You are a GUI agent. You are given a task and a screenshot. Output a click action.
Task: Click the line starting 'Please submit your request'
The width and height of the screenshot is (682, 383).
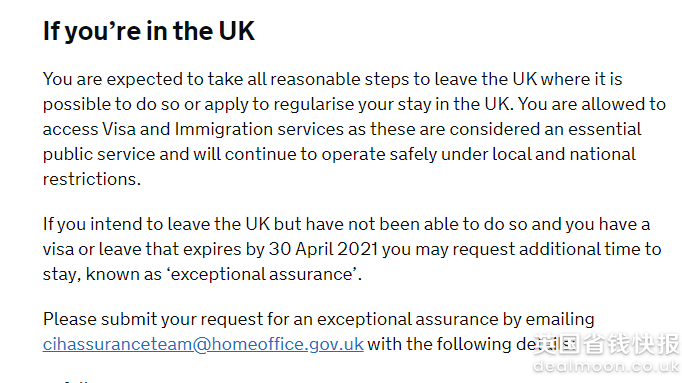318,320
